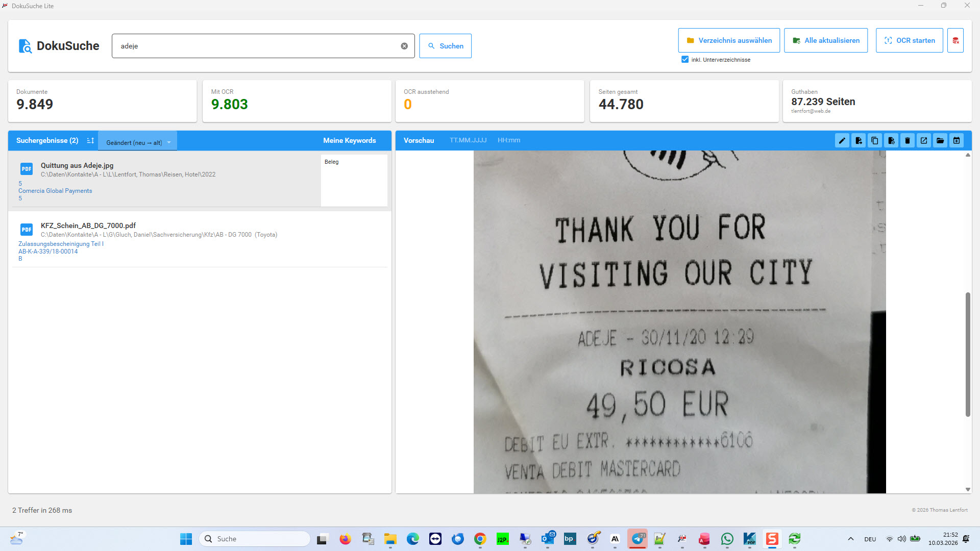Click the red delete-database icon

(955, 40)
